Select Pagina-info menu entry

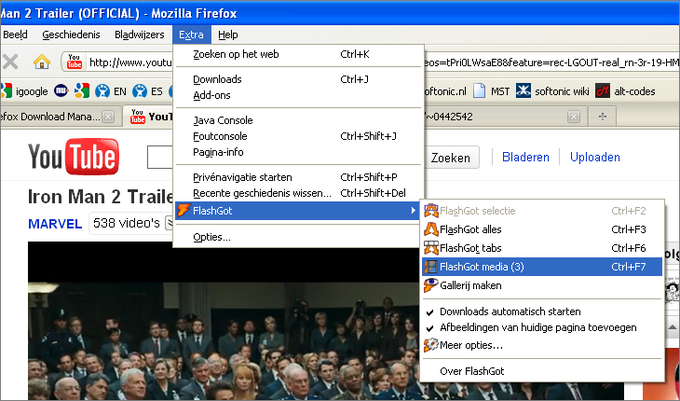pos(298,152)
